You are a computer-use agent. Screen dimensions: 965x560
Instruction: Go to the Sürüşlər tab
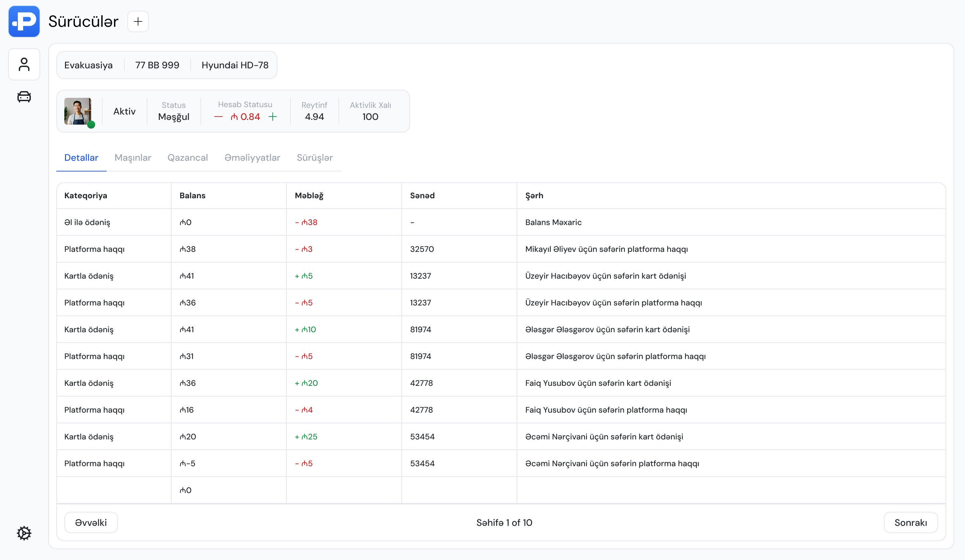tap(314, 158)
